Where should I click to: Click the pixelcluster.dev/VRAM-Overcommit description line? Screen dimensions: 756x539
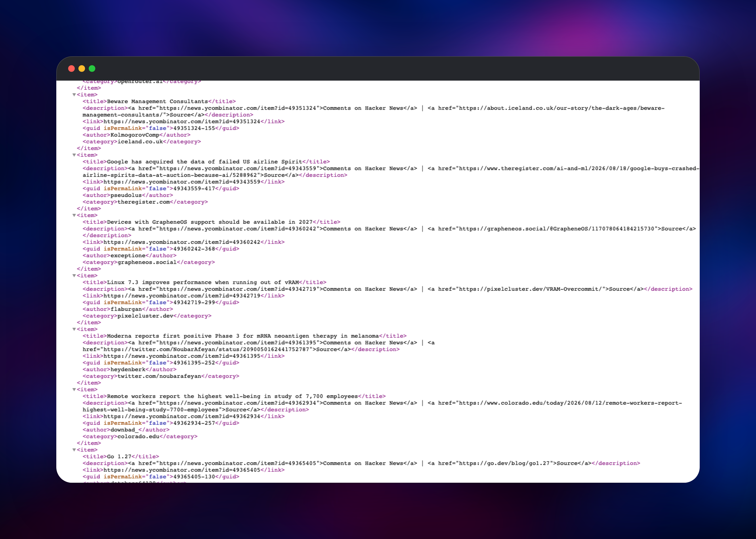coord(388,289)
